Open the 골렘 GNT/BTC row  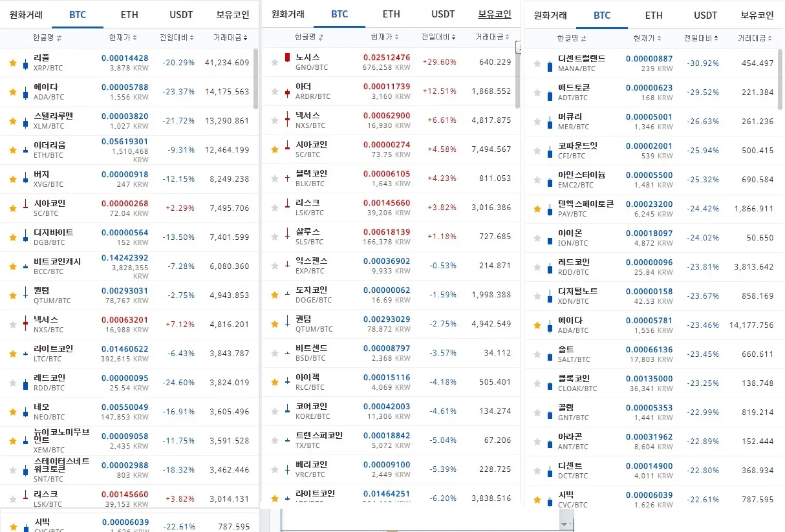coord(651,412)
